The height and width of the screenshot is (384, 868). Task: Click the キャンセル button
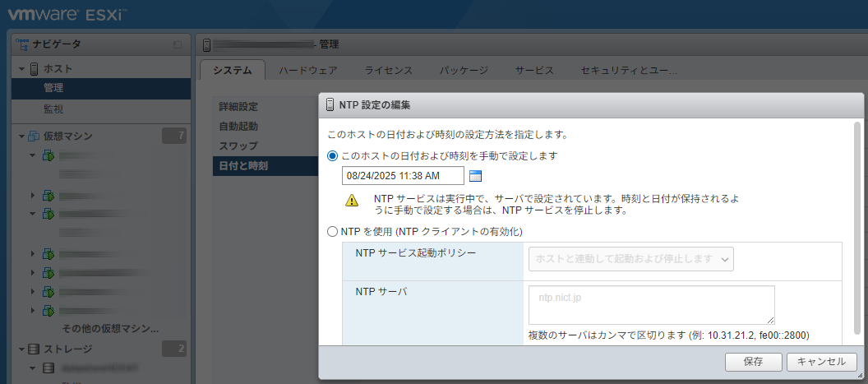pyautogui.click(x=821, y=362)
